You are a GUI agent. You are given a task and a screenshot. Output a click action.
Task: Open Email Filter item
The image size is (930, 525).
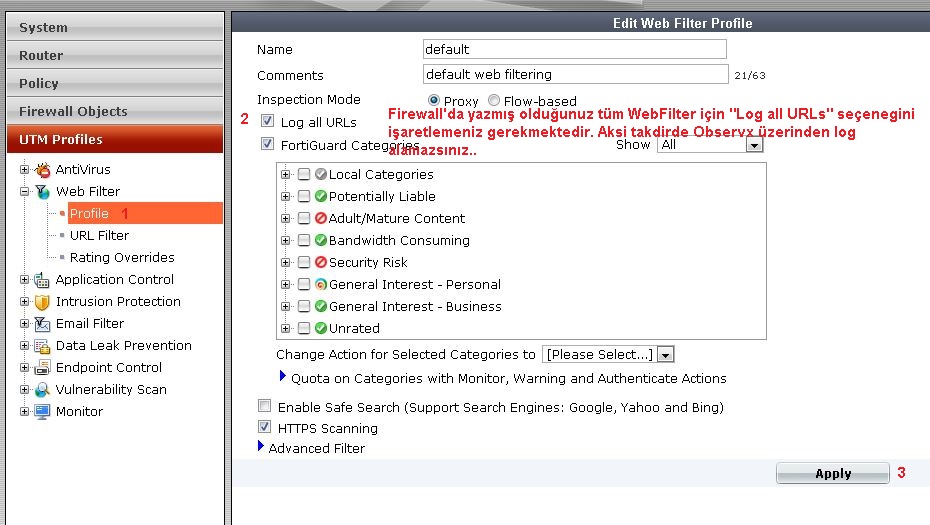90,324
